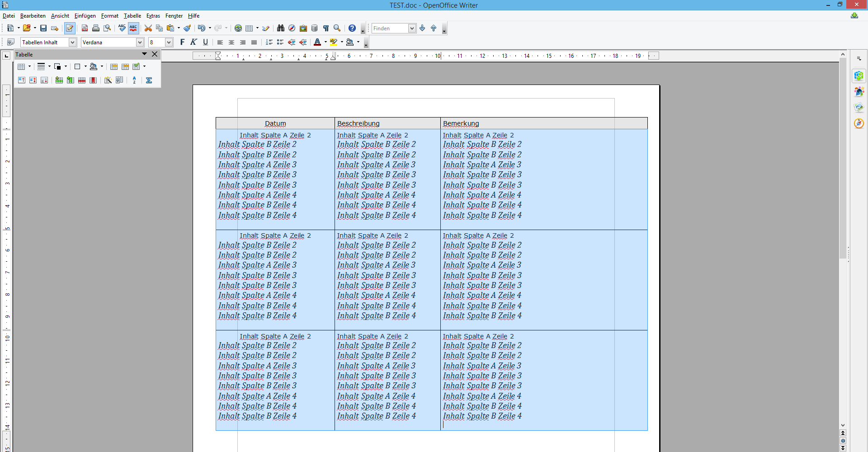This screenshot has width=868, height=452.
Task: Open font color dropdown arrow
Action: point(325,42)
